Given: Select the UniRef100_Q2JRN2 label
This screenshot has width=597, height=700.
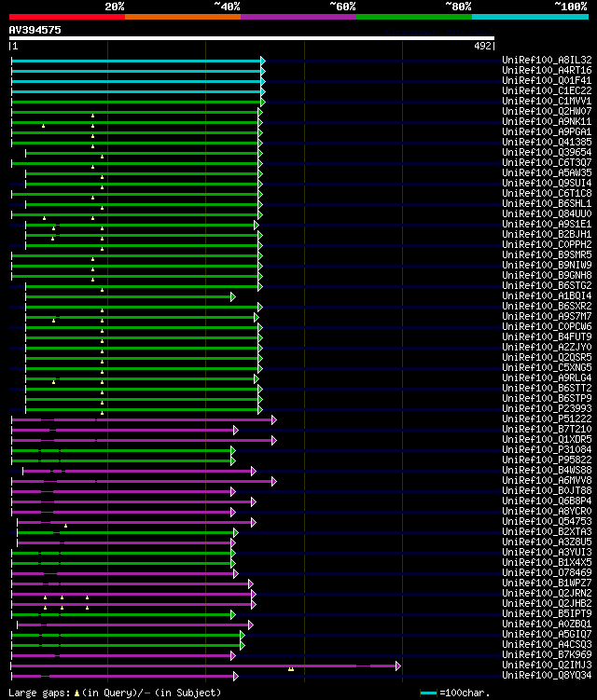Looking at the screenshot, I should tap(547, 594).
